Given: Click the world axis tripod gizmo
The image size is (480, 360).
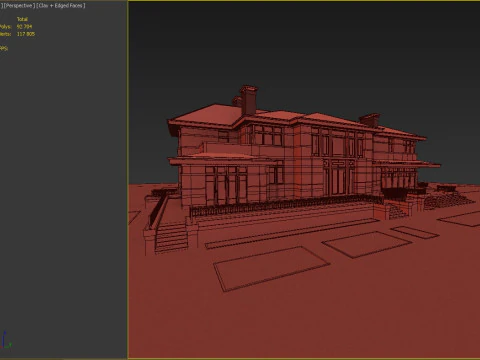Looking at the screenshot, I should [6, 340].
